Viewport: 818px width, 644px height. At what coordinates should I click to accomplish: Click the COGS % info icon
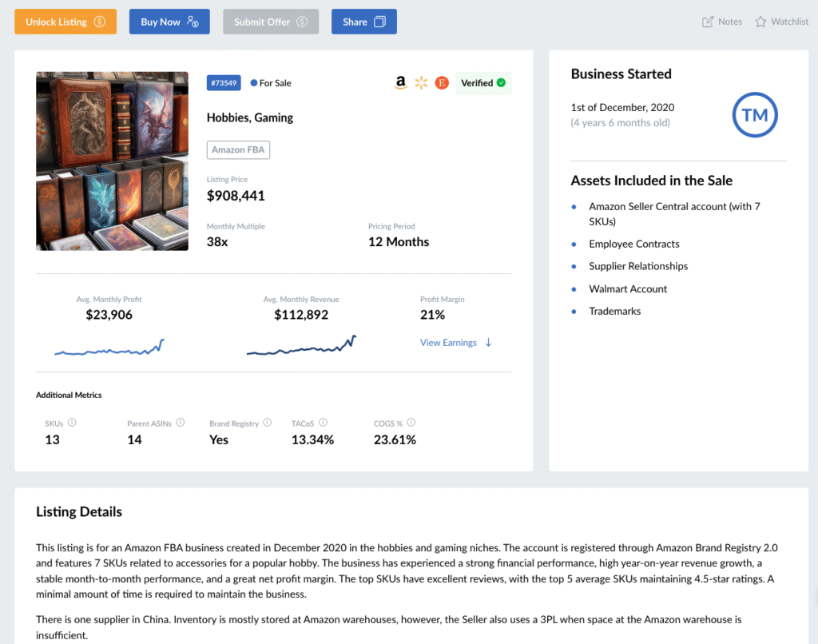(411, 423)
